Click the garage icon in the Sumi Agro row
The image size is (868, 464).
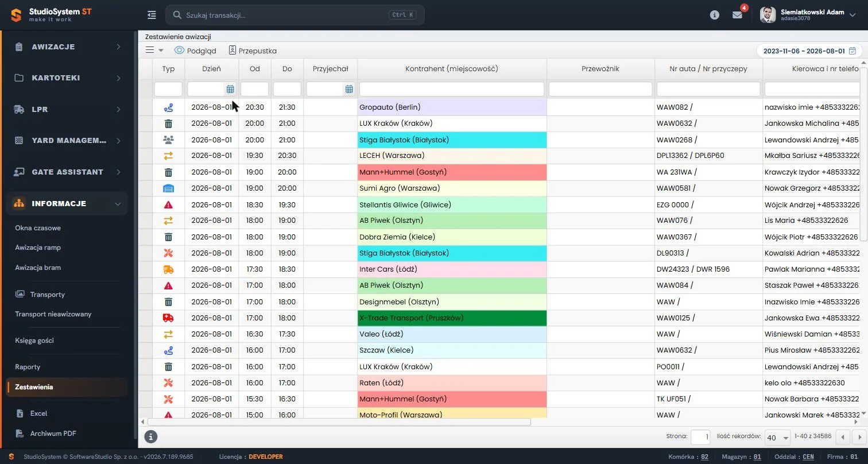point(168,188)
